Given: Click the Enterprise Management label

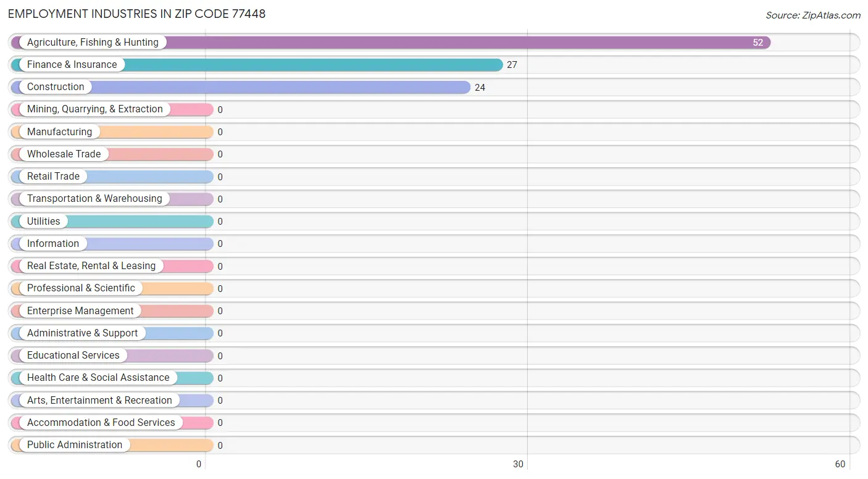Looking at the screenshot, I should point(80,311).
